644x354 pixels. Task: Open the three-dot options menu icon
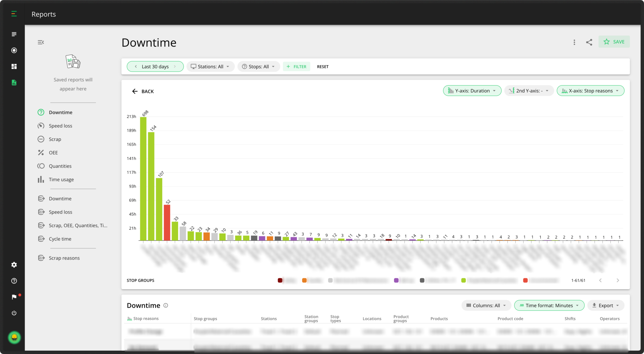(574, 42)
